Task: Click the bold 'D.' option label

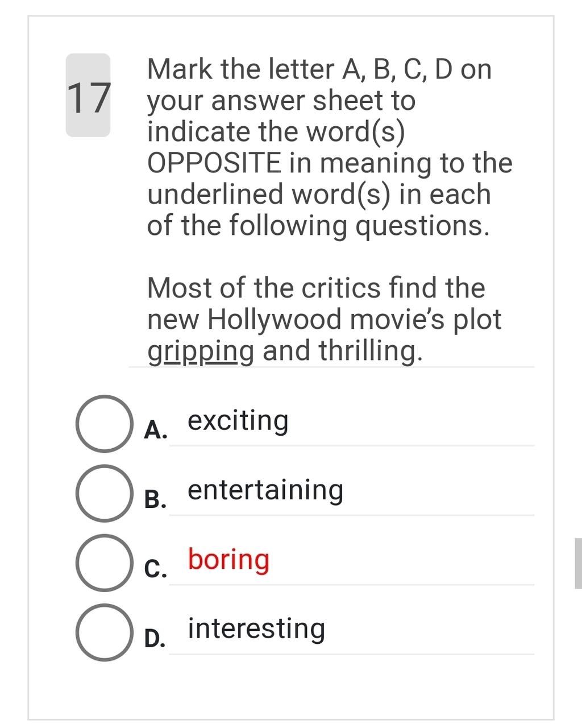Action: (156, 638)
